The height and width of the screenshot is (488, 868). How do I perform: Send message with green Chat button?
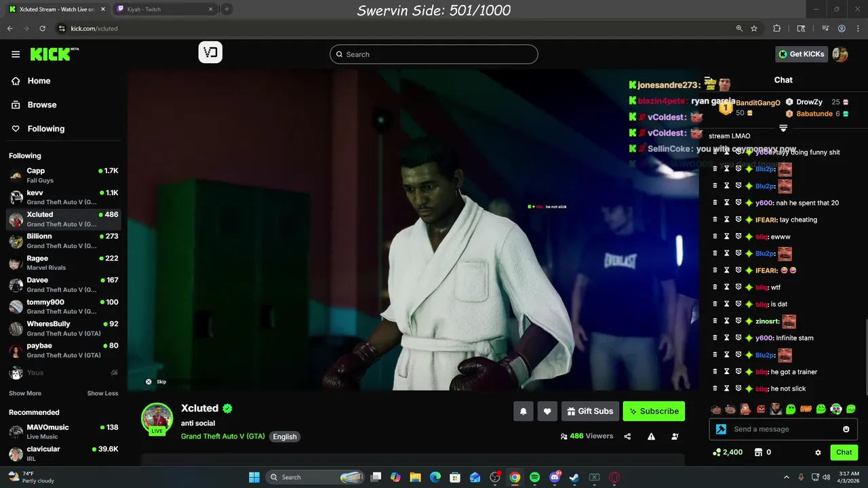coord(844,452)
